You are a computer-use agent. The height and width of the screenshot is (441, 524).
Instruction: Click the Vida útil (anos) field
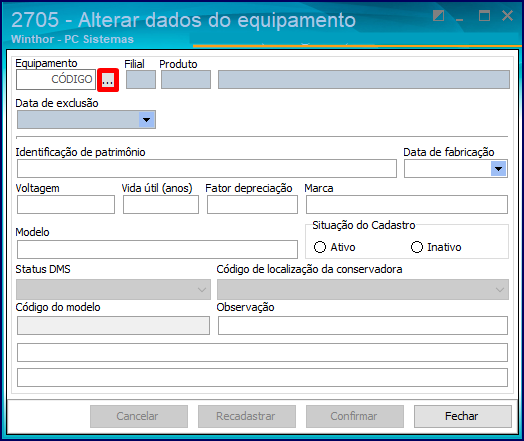(x=161, y=204)
